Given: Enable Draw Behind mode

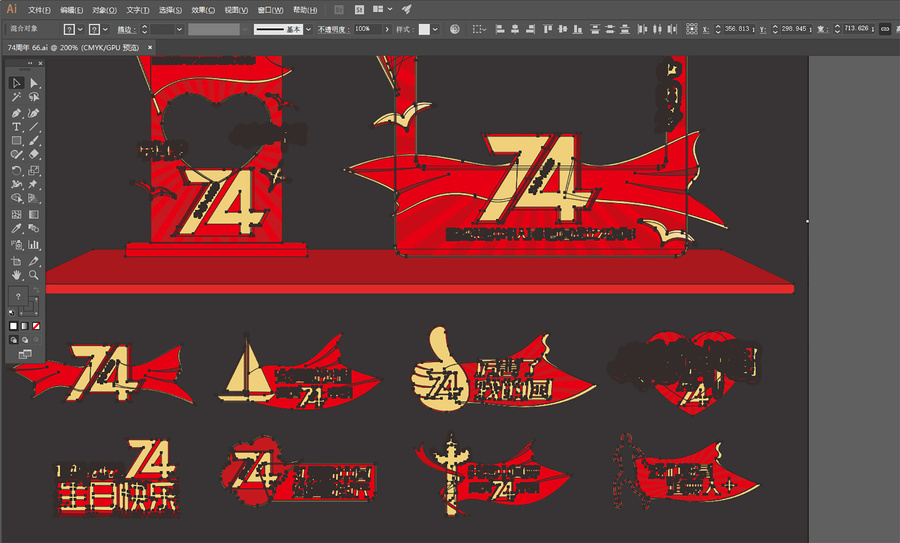Looking at the screenshot, I should pos(25,340).
